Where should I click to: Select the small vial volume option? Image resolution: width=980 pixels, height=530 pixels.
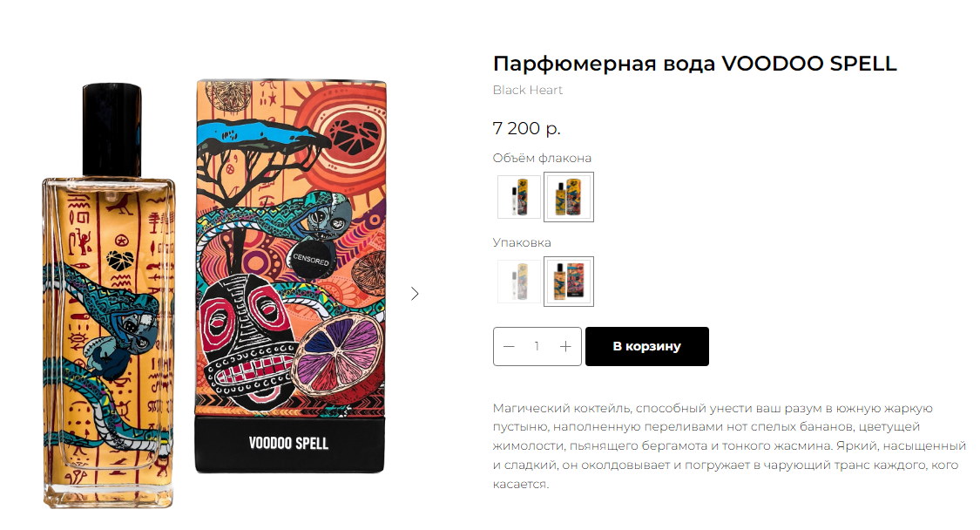pos(519,197)
